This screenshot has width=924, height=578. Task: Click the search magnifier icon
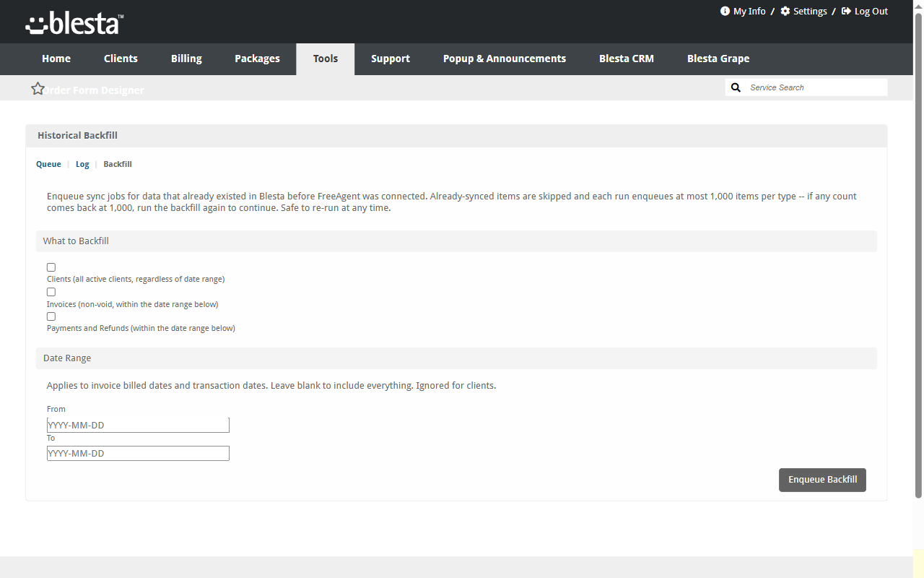736,87
